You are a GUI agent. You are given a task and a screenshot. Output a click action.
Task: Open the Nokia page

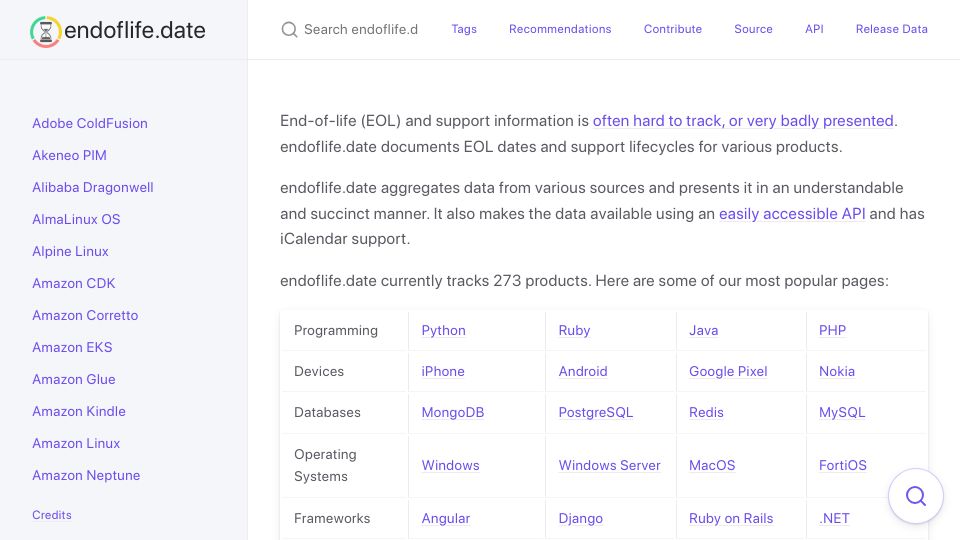[837, 371]
